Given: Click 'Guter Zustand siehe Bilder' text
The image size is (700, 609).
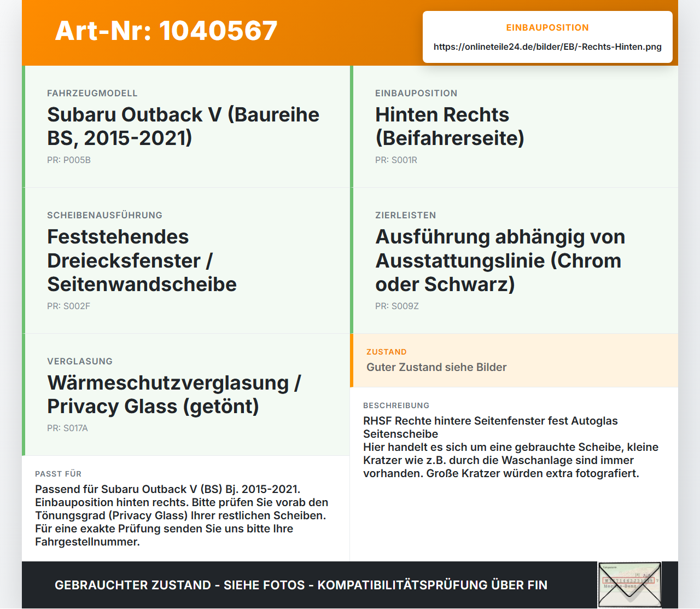Looking at the screenshot, I should (436, 367).
